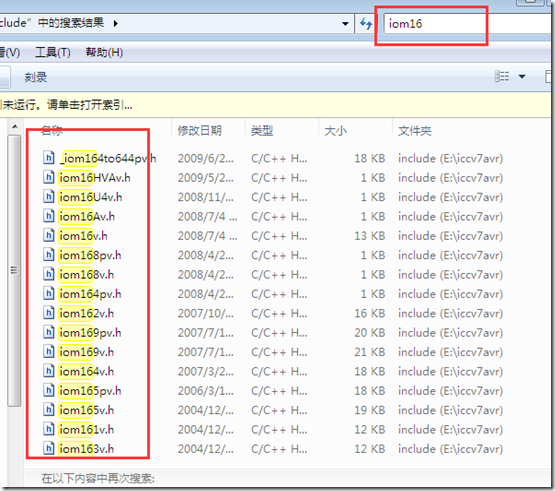Image resolution: width=555 pixels, height=491 pixels.
Task: Select file icon of _iom164to644pv.h
Action: 49,158
